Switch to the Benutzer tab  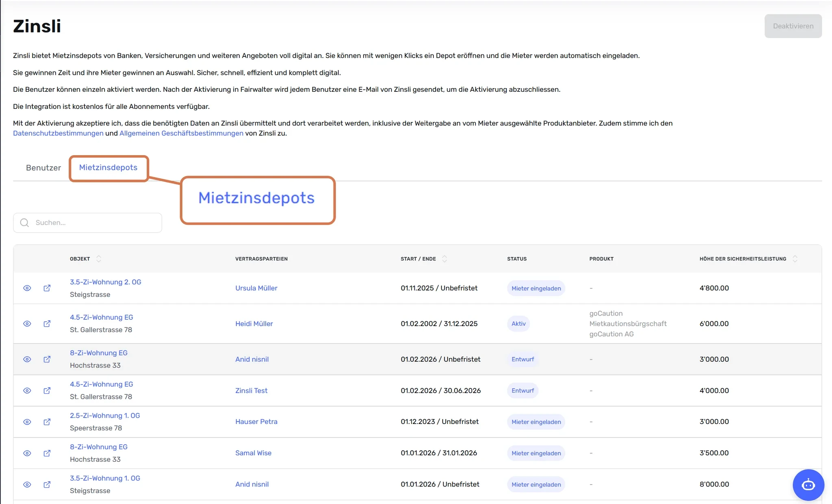click(x=43, y=168)
